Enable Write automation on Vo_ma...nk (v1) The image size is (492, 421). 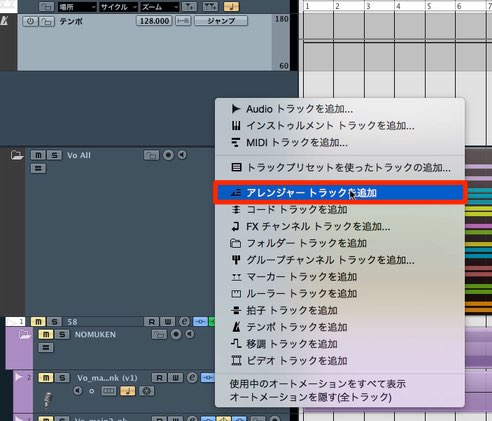tap(175, 378)
